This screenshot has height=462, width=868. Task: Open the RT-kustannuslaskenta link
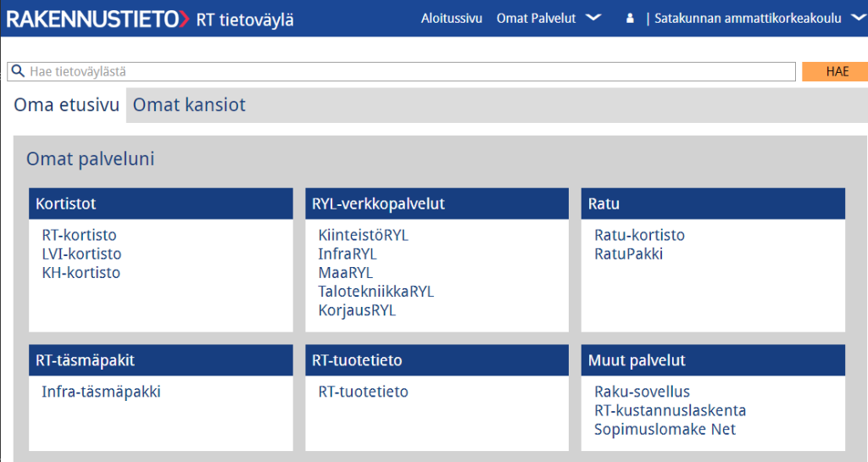(x=670, y=410)
